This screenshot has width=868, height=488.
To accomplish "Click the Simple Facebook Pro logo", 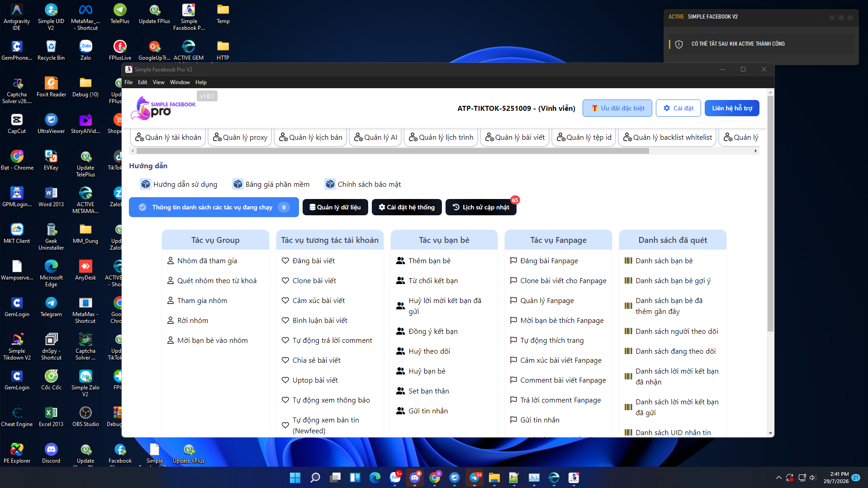I will [163, 108].
